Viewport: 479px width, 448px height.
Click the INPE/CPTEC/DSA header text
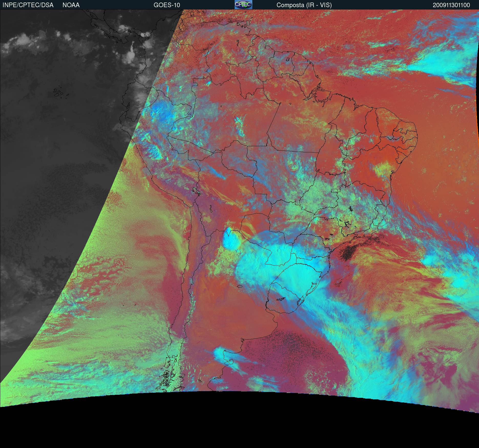pos(28,5)
